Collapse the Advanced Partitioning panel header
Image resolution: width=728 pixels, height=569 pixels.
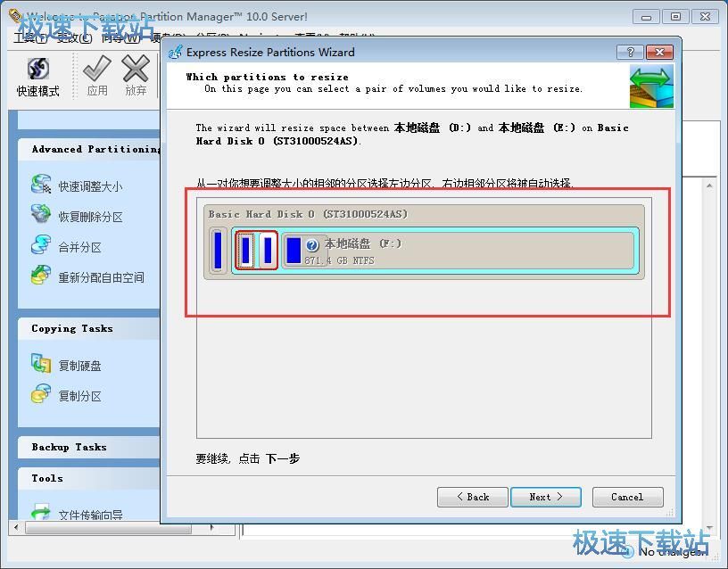tap(89, 149)
